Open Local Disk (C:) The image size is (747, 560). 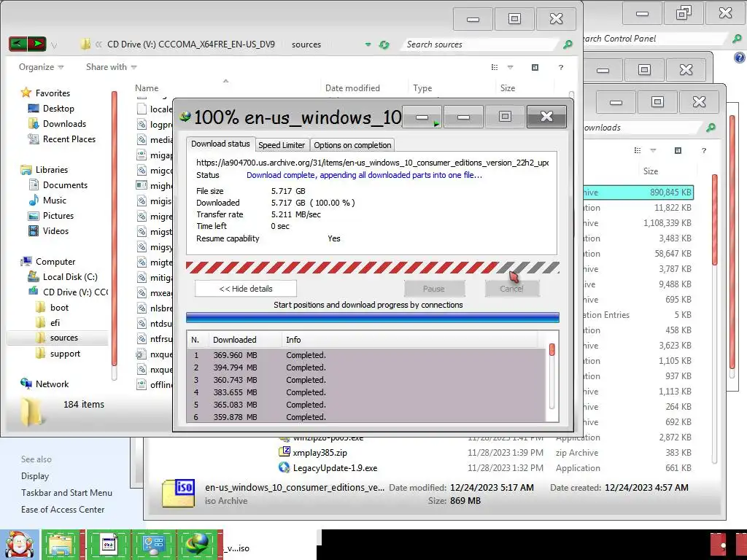point(70,276)
